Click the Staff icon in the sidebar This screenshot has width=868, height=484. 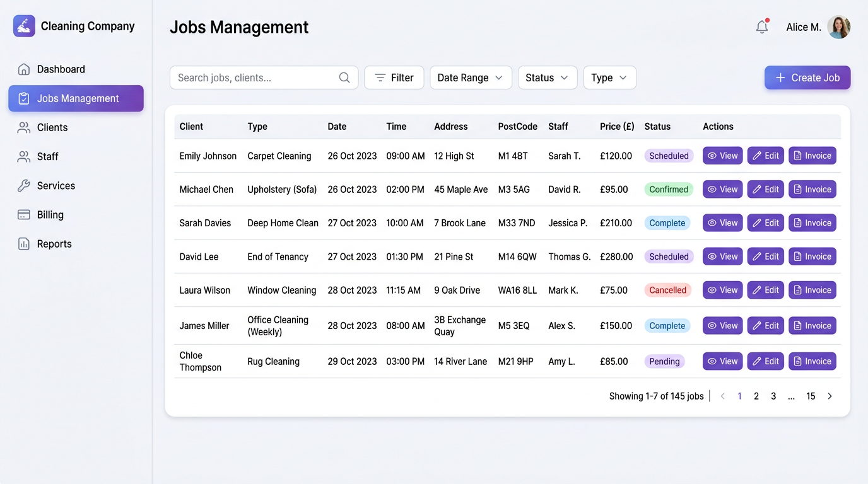24,156
